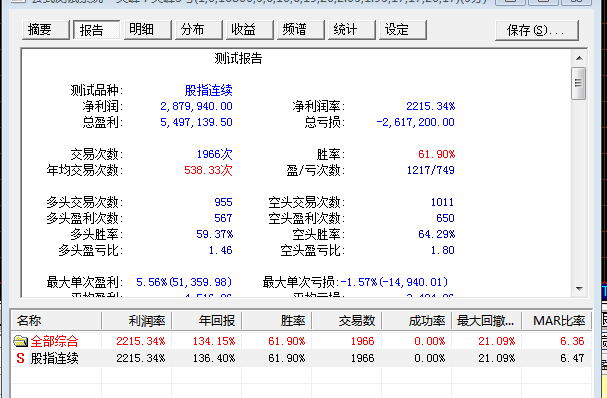Image resolution: width=607 pixels, height=398 pixels.
Task: Click the 136.40% annual return cell
Action: (x=214, y=359)
